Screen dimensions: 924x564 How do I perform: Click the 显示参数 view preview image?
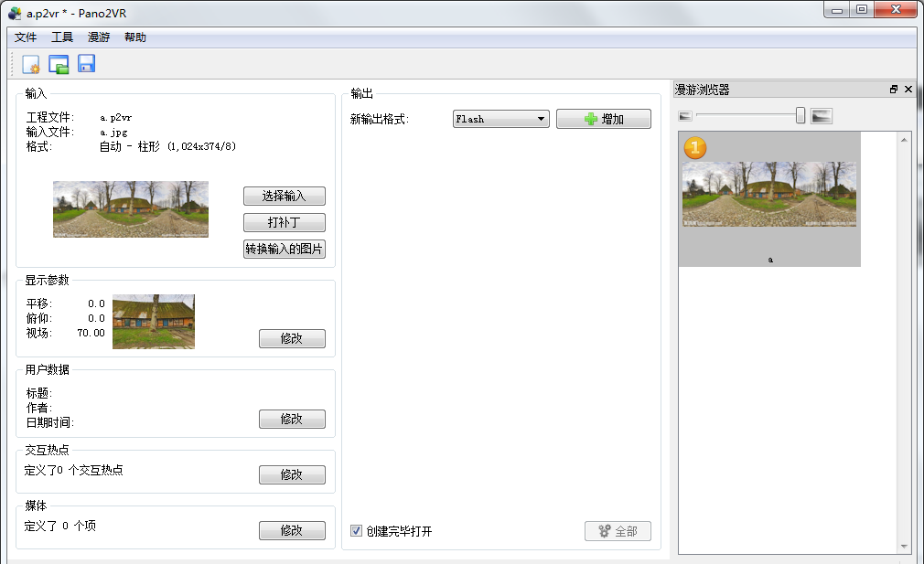tap(153, 322)
